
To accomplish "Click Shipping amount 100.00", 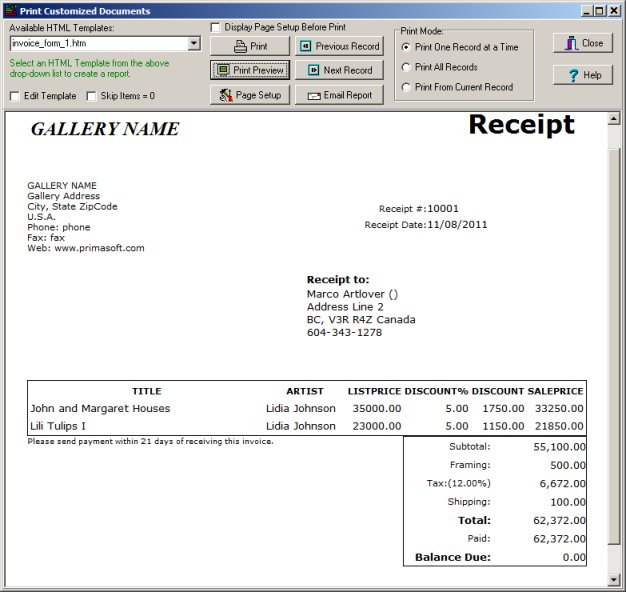I will pos(568,502).
